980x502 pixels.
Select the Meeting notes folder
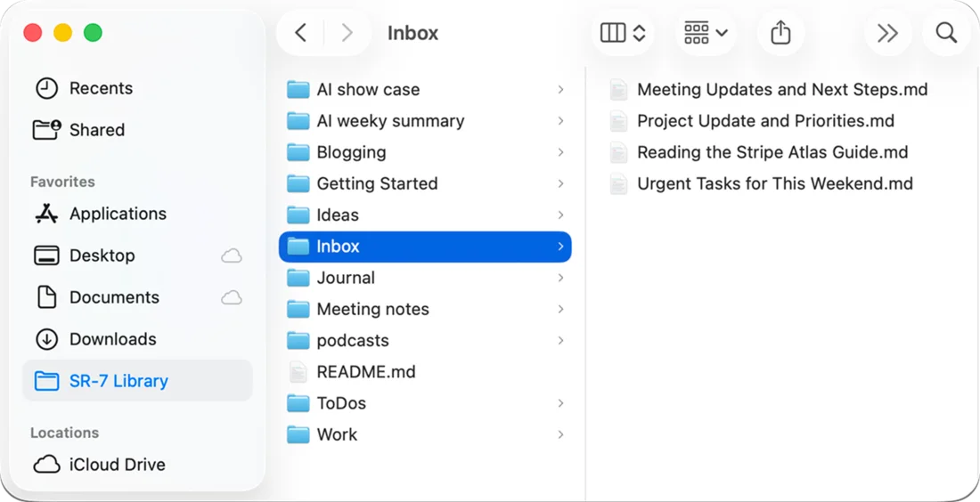coord(425,309)
